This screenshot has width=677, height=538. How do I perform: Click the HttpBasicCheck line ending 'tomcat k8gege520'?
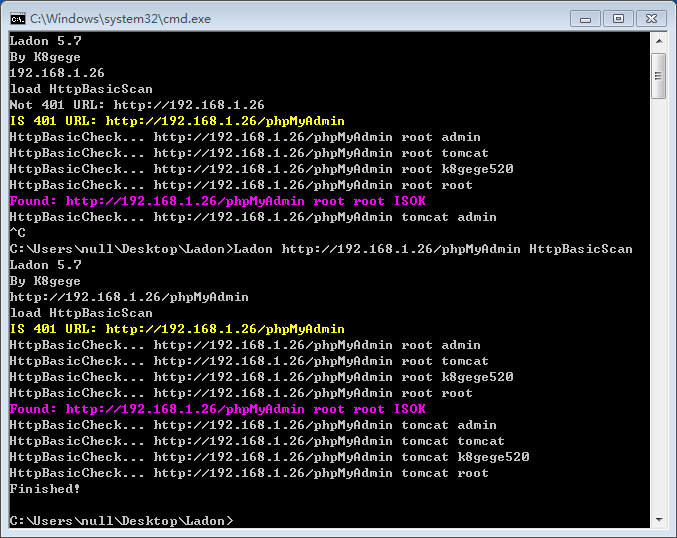269,457
